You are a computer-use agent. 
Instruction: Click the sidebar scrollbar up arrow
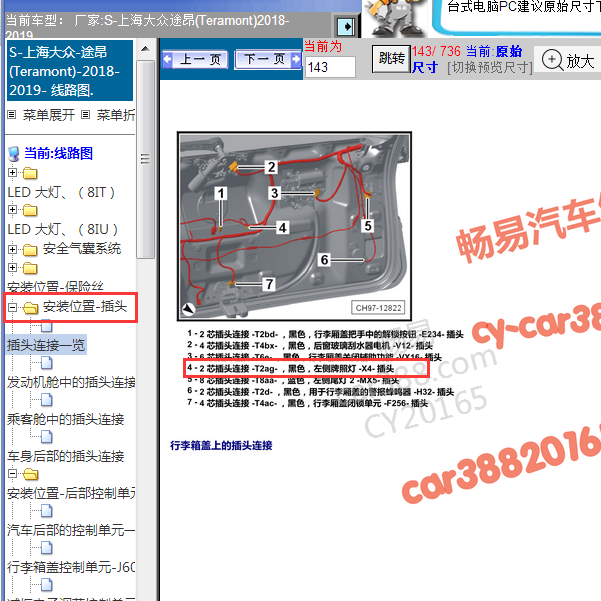[145, 49]
